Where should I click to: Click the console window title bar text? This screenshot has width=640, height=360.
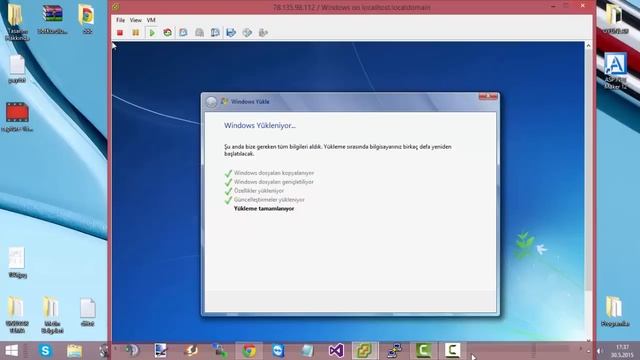[351, 7]
